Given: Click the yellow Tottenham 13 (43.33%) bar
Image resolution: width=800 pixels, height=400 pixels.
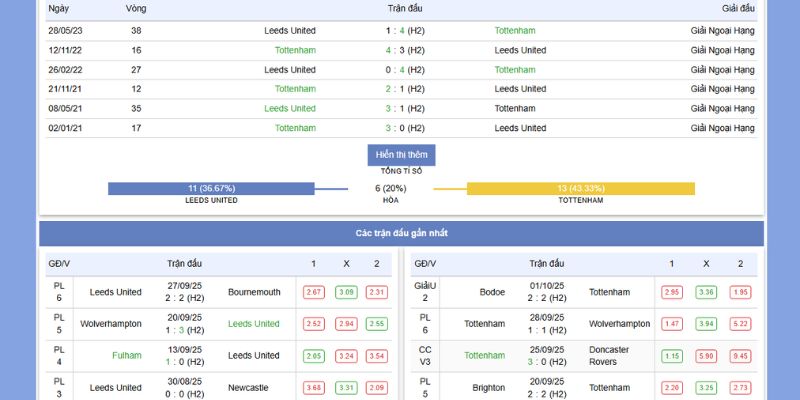Looking at the screenshot, I should click(x=580, y=188).
